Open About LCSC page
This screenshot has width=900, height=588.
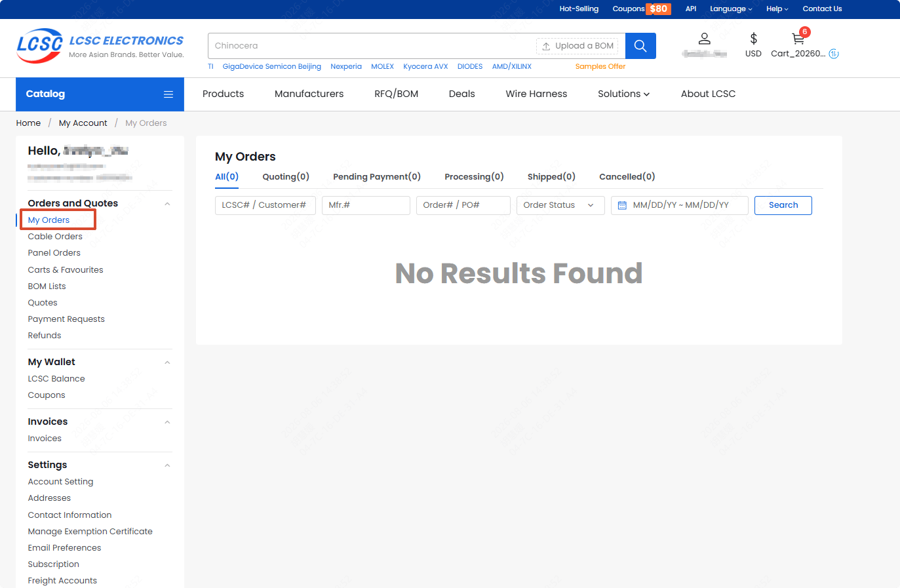click(708, 94)
